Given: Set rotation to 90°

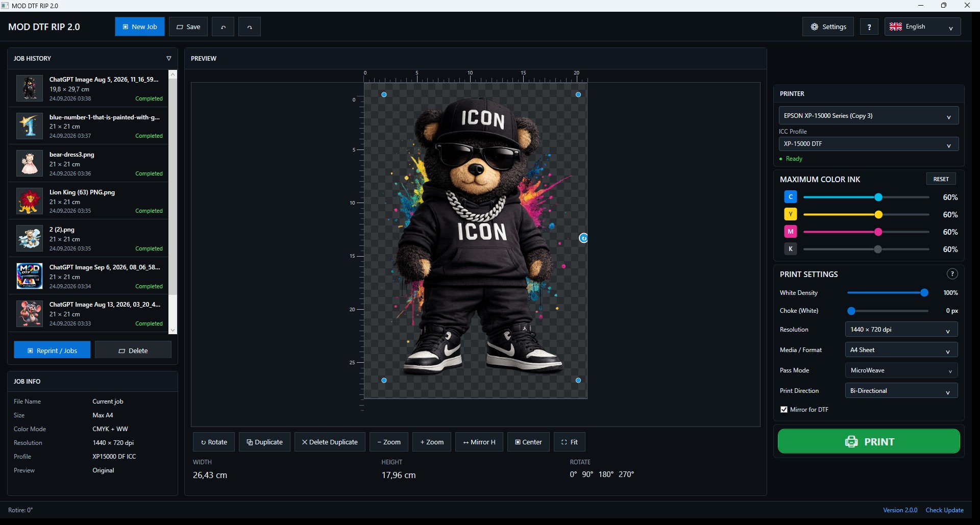Looking at the screenshot, I should [587, 474].
